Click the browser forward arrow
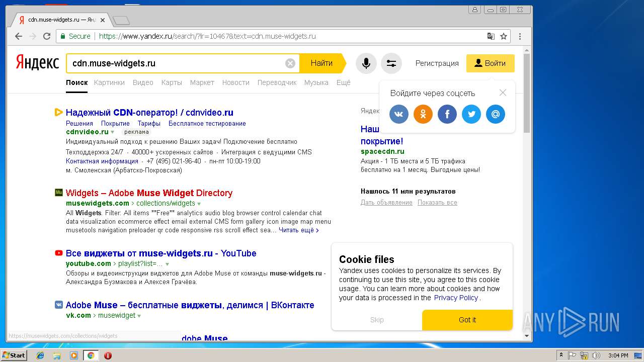644x362 pixels. pyautogui.click(x=33, y=36)
